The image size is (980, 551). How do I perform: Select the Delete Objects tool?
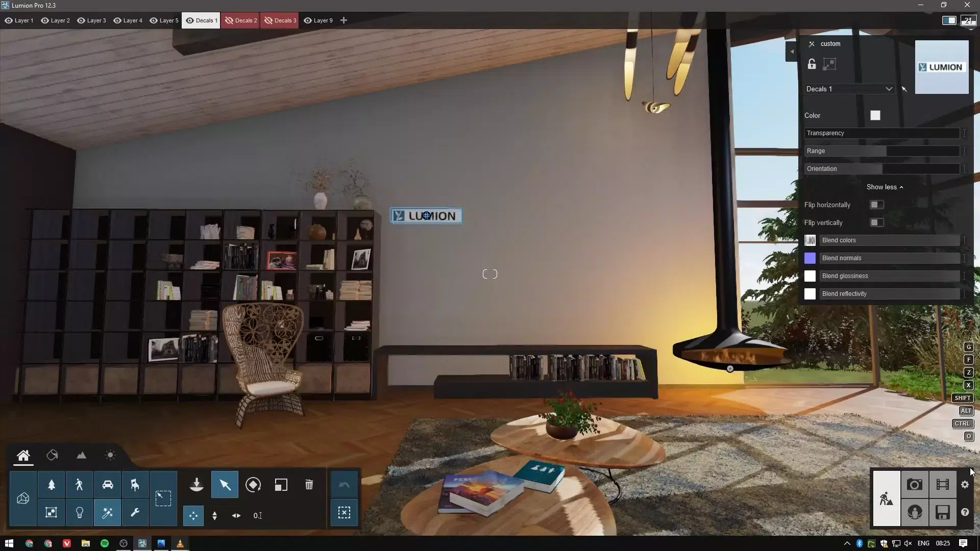tap(308, 484)
